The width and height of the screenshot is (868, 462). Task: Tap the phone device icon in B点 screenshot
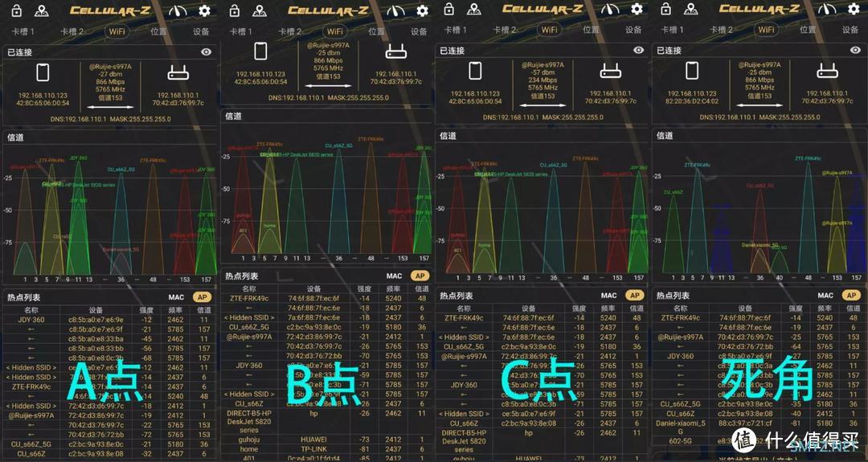coord(260,51)
